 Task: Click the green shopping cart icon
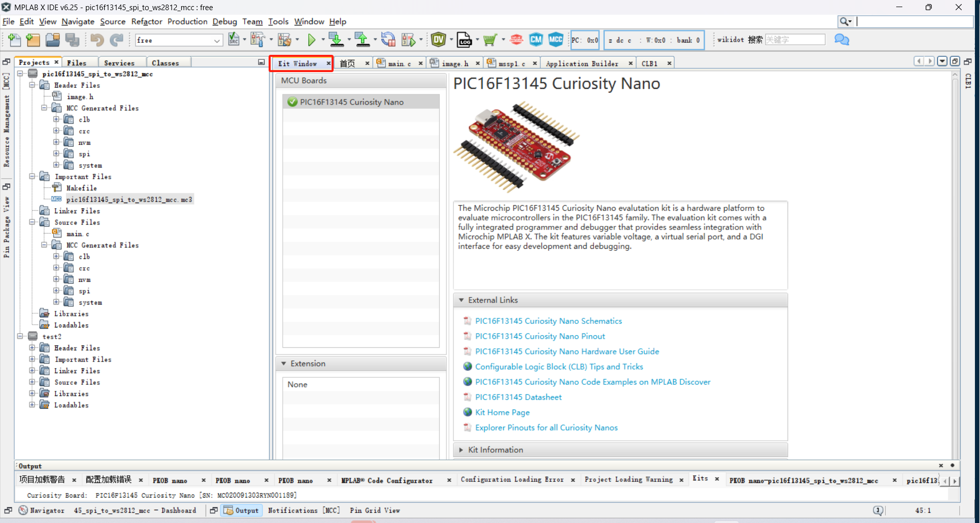point(490,40)
